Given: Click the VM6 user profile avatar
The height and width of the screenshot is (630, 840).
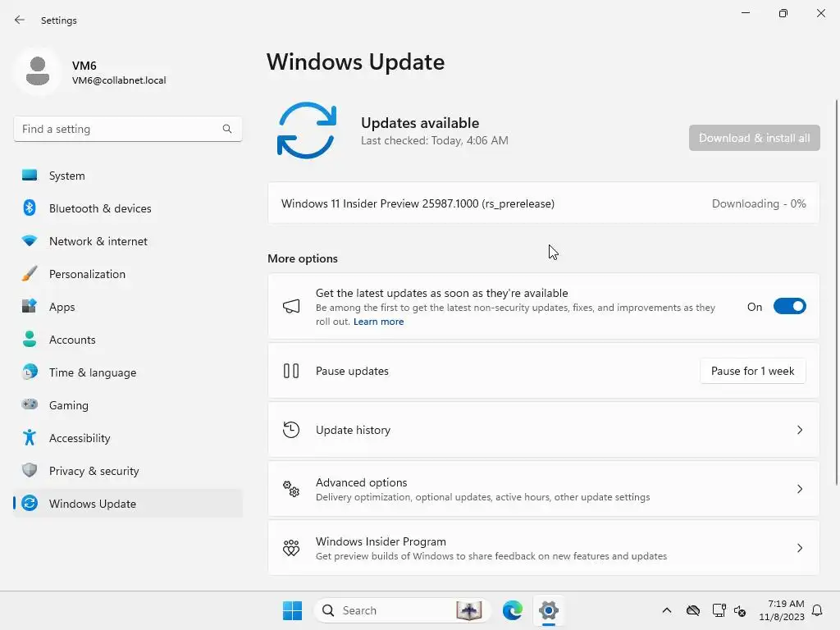Looking at the screenshot, I should click(x=38, y=71).
